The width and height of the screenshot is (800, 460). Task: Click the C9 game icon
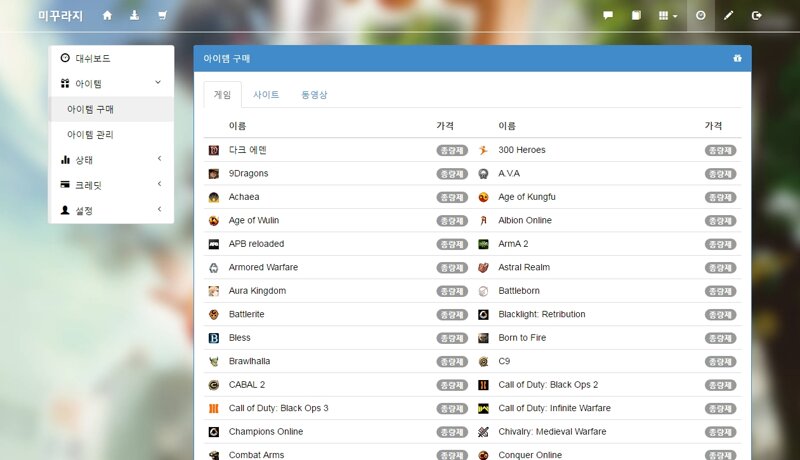(x=483, y=361)
